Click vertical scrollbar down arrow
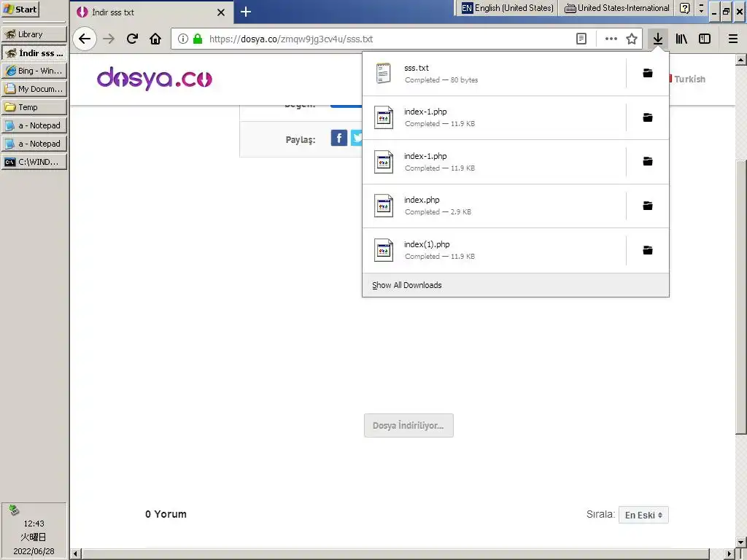 [x=741, y=542]
